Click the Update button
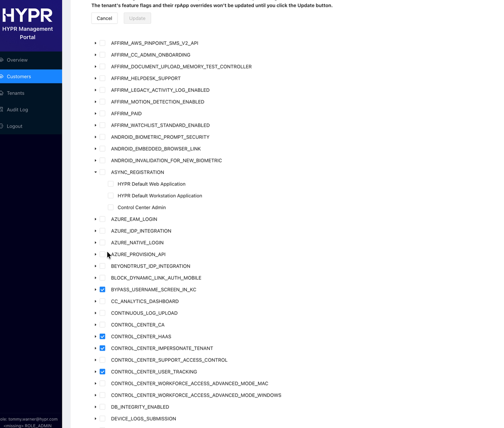Screen dimensions: 504x428 tap(137, 18)
